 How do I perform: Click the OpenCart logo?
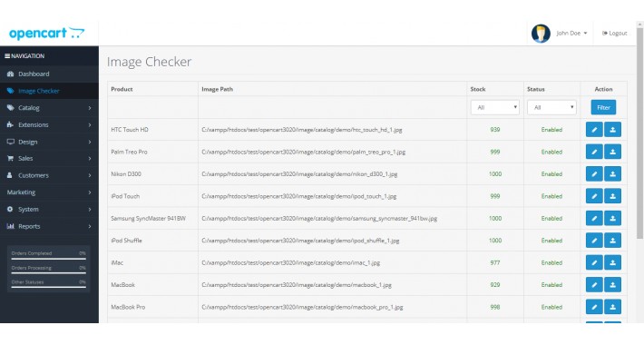tap(46, 33)
